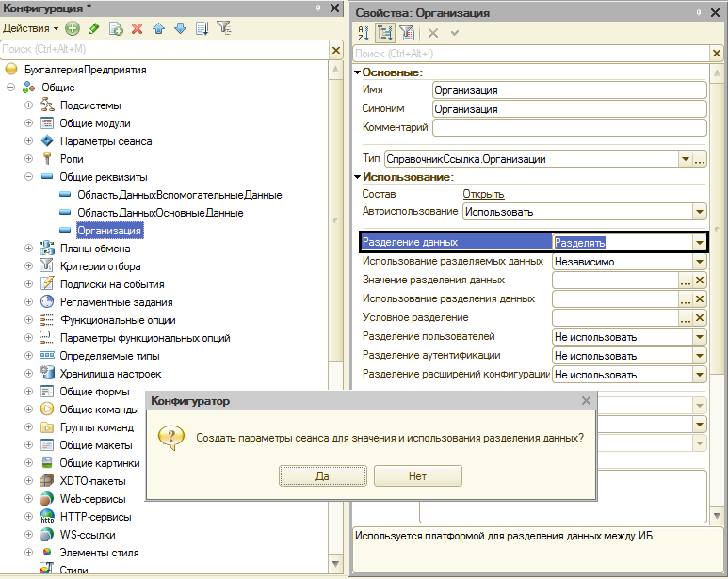The height and width of the screenshot is (579, 728).
Task: Click the filter funnel icon in Configuration toolbar
Action: click(x=224, y=28)
